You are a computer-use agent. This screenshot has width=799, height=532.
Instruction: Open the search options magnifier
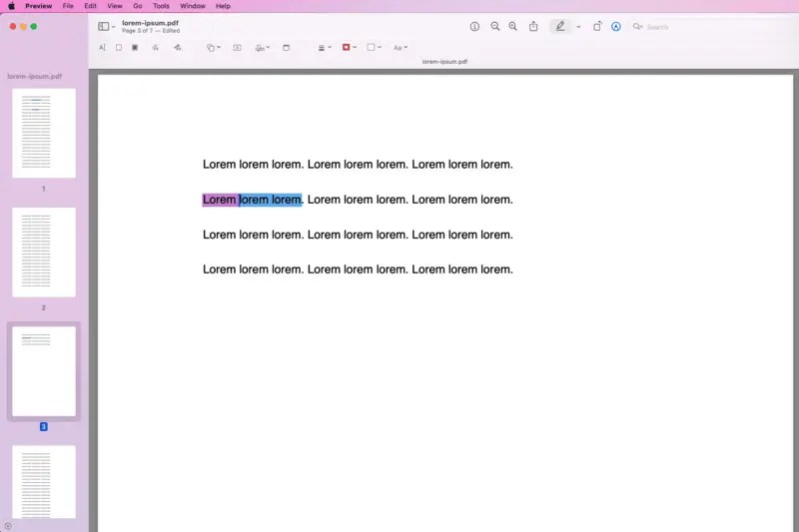pyautogui.click(x=637, y=27)
